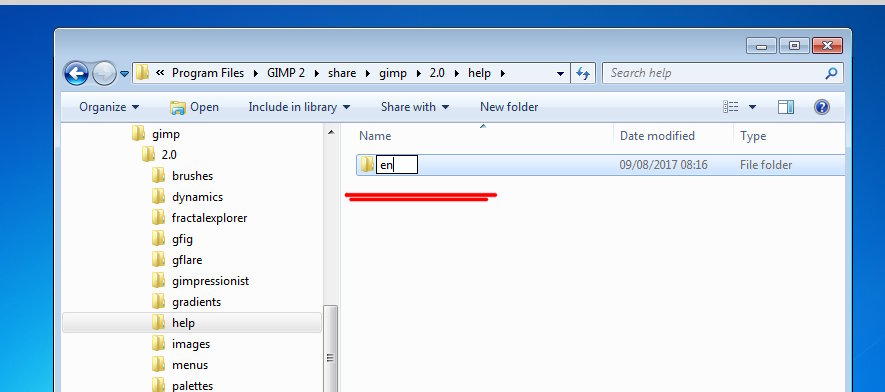This screenshot has width=885, height=392.
Task: Click the greyed Forward arrow button
Action: click(104, 73)
